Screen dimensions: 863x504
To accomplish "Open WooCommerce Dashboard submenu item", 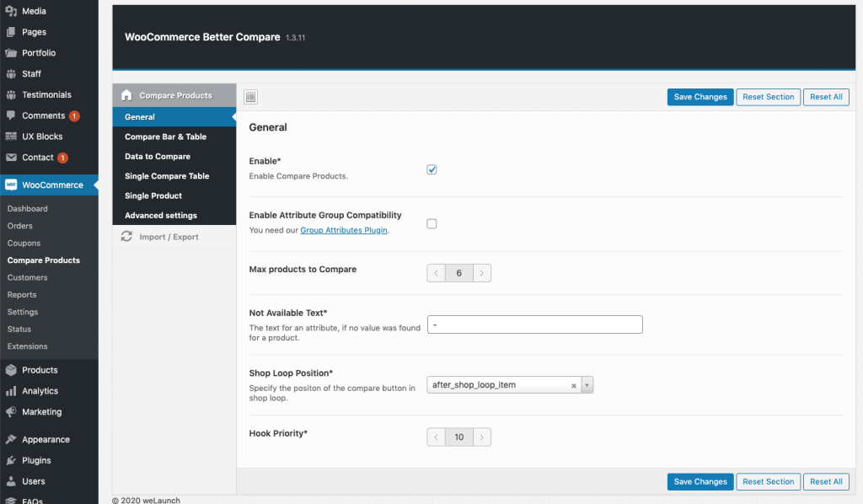I will pyautogui.click(x=28, y=208).
